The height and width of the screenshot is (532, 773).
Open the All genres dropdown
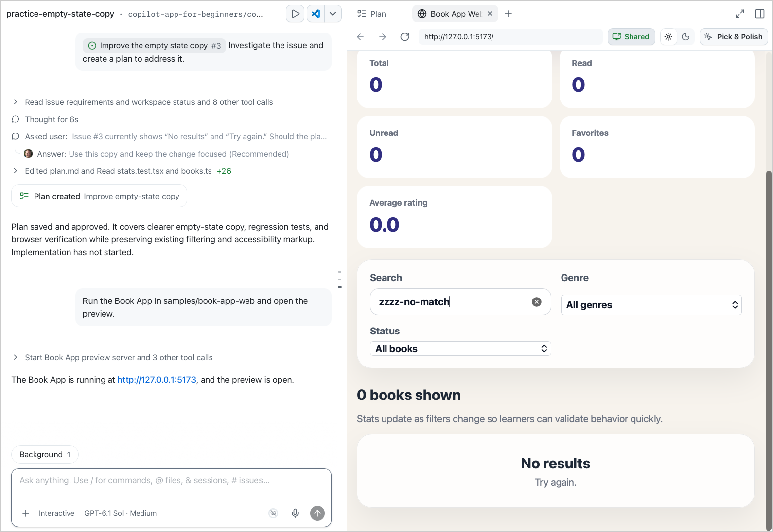tap(651, 305)
